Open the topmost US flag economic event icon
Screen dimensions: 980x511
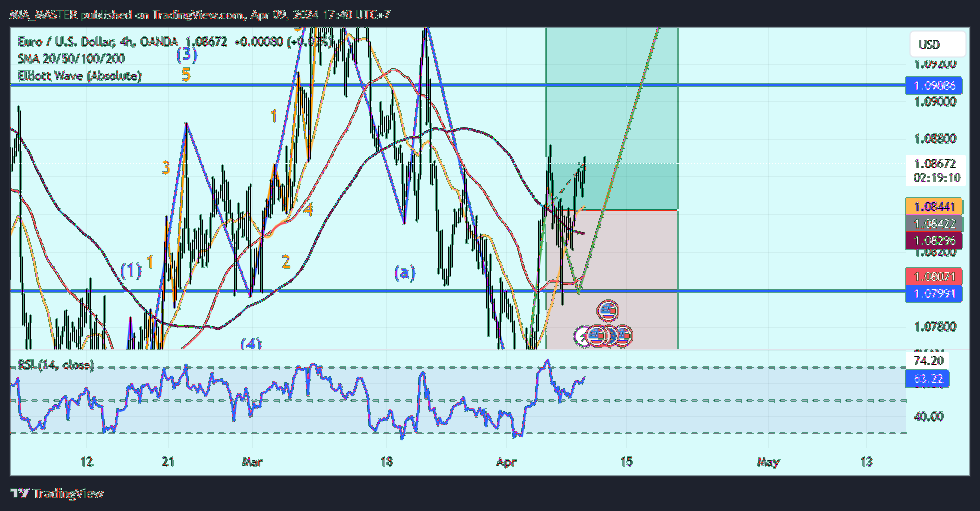pos(608,310)
